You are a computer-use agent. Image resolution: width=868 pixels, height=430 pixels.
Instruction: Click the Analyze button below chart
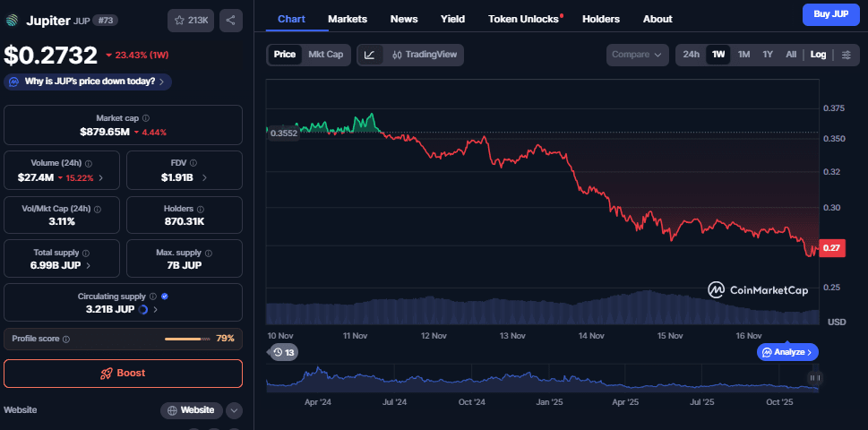coord(787,352)
